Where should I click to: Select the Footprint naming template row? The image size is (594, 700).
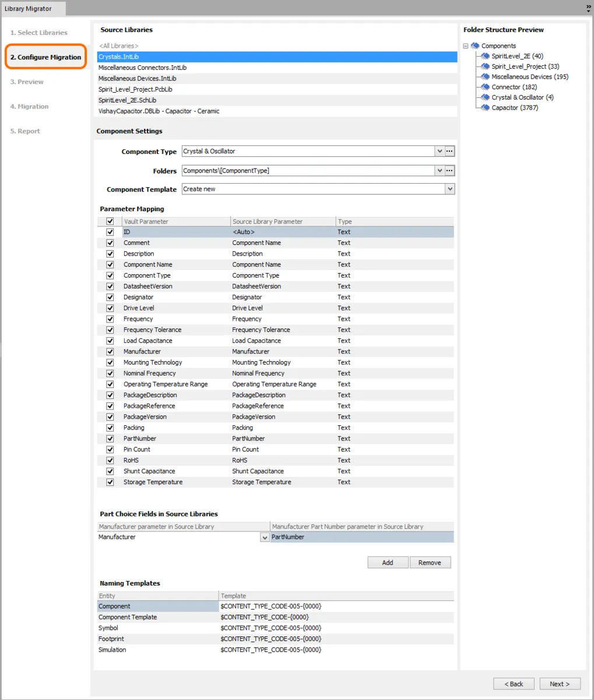tap(275, 639)
